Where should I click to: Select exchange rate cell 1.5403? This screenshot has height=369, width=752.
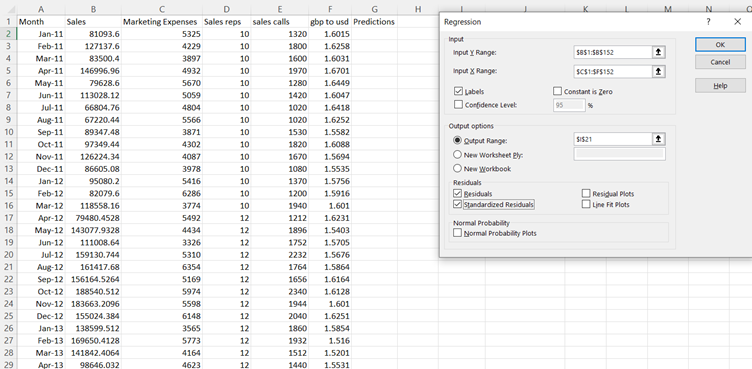(x=330, y=230)
